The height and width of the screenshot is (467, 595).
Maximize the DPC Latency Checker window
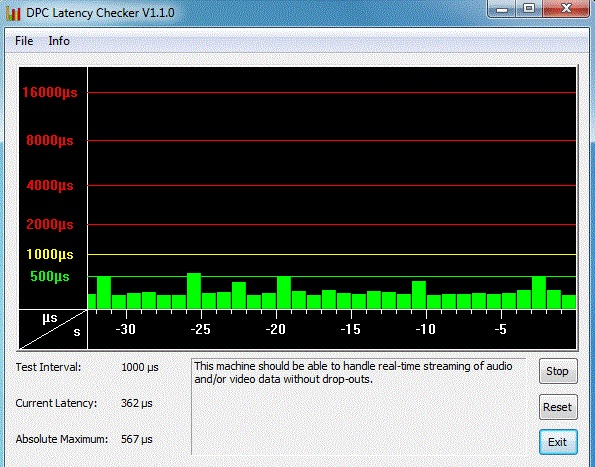pyautogui.click(x=529, y=9)
